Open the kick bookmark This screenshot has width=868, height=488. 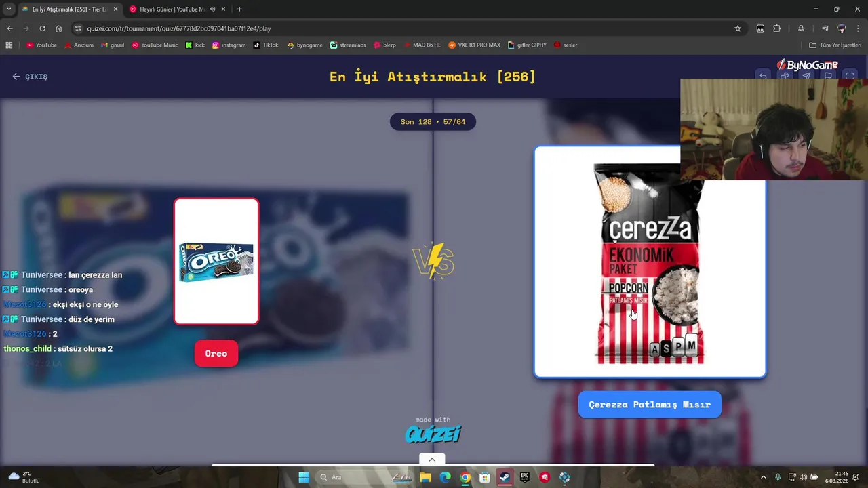[x=195, y=45]
